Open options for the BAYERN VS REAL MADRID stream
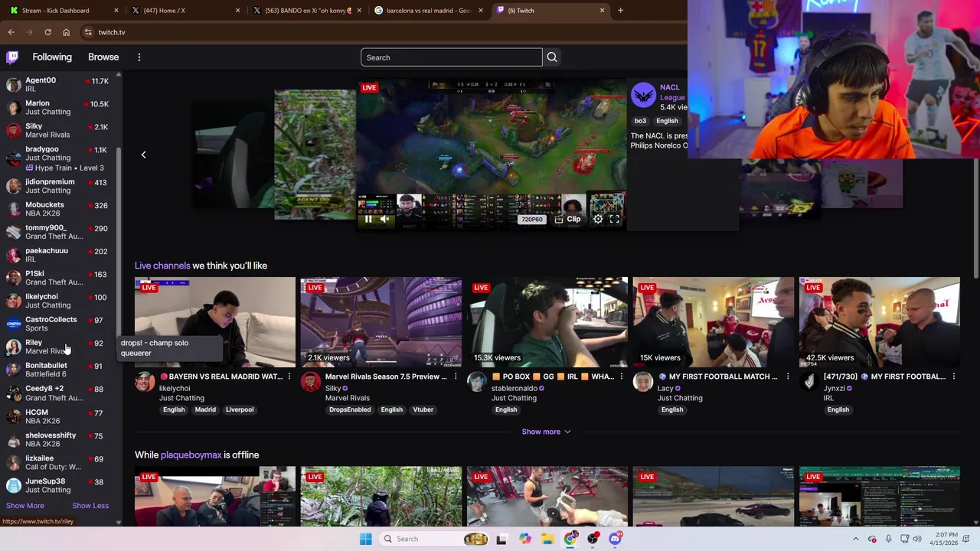The width and height of the screenshot is (980, 551). pyautogui.click(x=289, y=377)
